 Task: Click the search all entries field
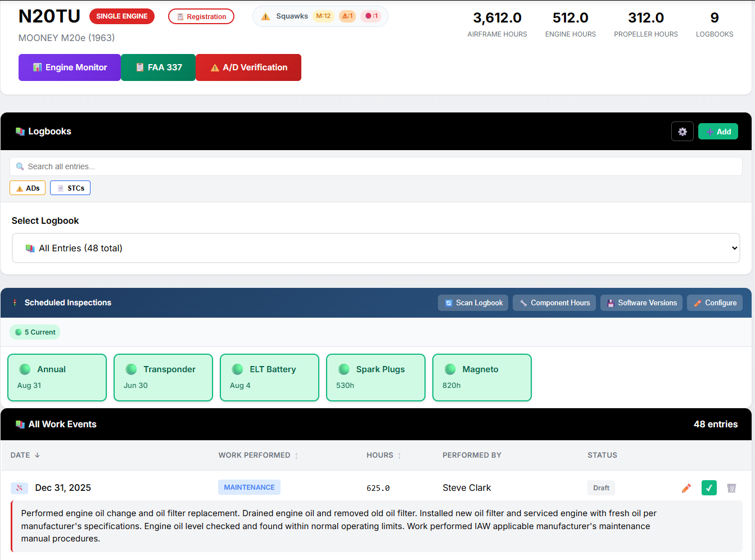coord(377,166)
